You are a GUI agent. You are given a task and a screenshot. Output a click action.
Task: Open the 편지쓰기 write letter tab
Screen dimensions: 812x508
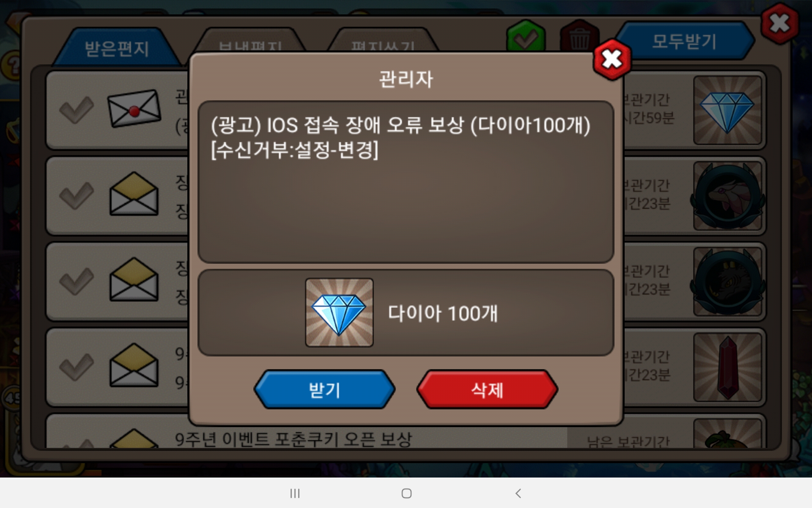(x=383, y=42)
